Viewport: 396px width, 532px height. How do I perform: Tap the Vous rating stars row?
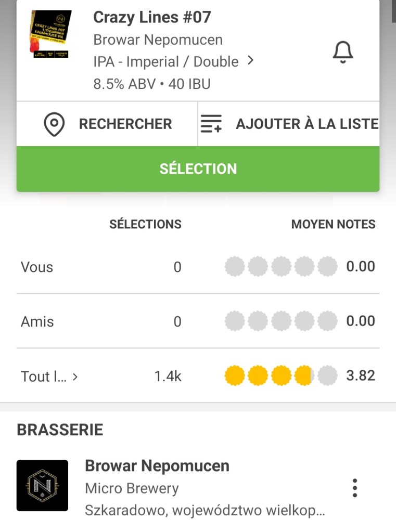tap(280, 267)
